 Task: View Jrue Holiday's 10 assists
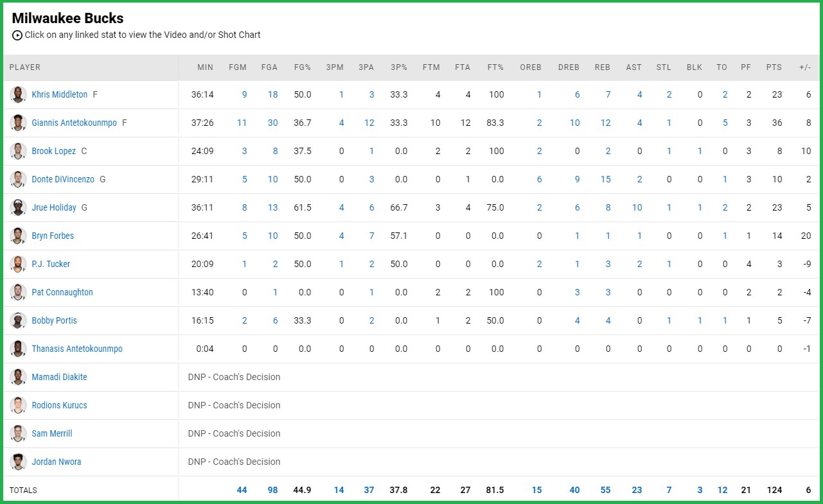(x=637, y=207)
